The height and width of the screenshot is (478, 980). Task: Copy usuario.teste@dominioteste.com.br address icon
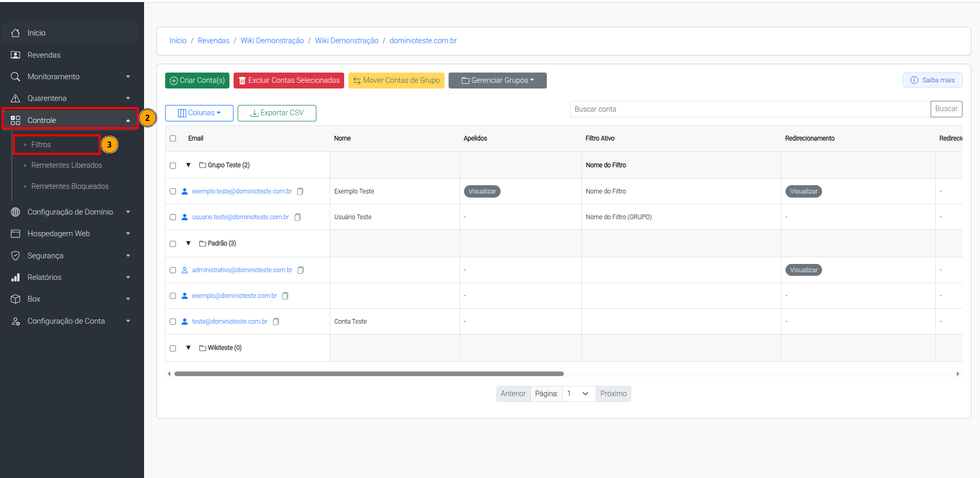tap(297, 217)
